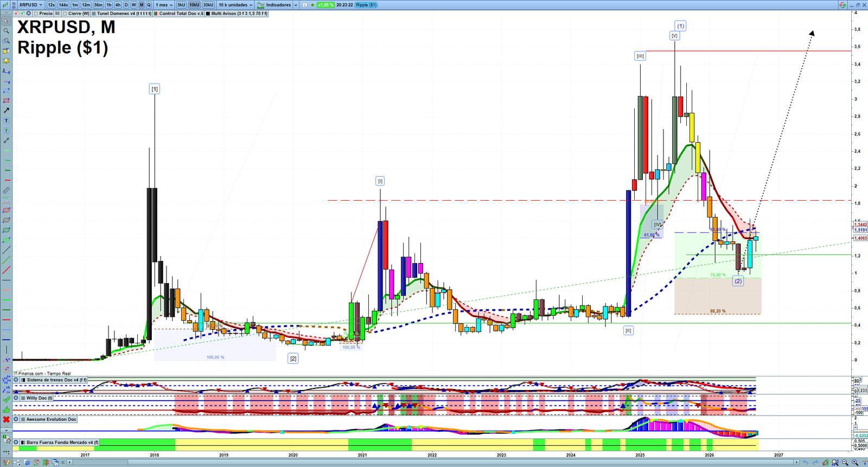Open the share icon in bottom toolbar
This screenshot has height=467, width=868.
pos(17,462)
